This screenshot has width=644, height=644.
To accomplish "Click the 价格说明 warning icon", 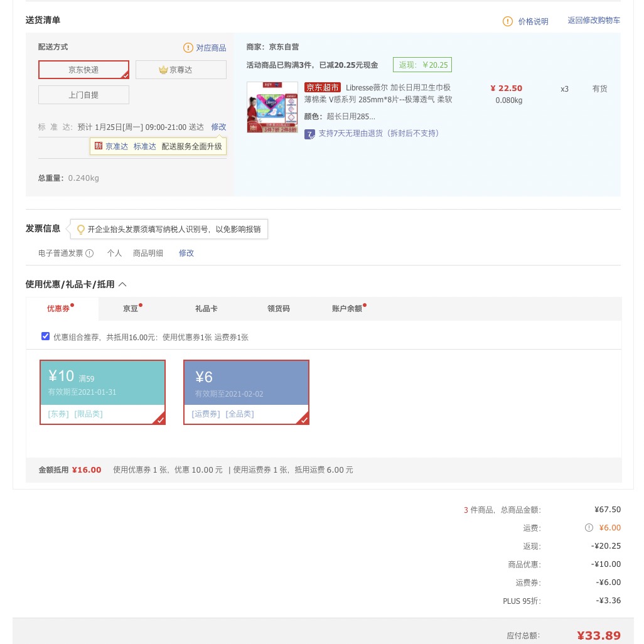I will pyautogui.click(x=508, y=21).
